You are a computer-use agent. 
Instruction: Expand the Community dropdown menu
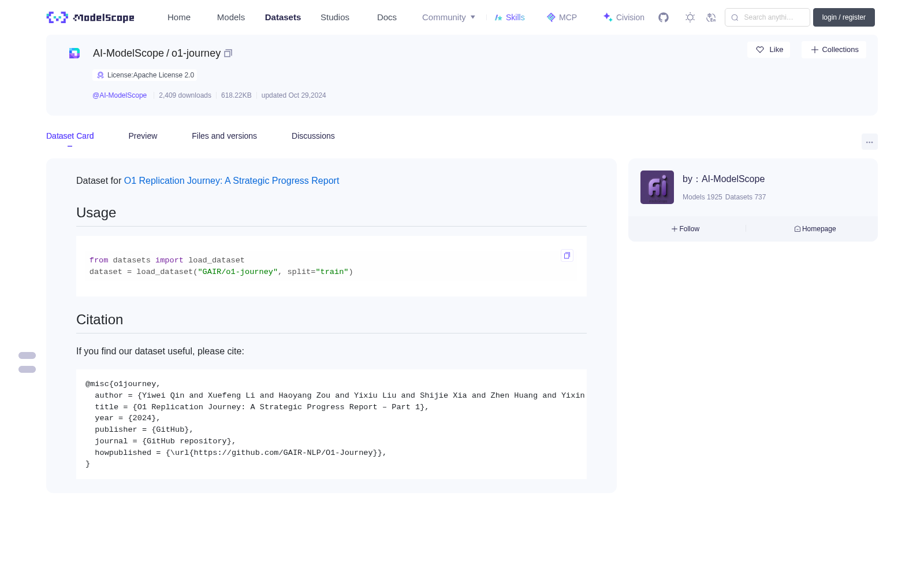click(449, 17)
